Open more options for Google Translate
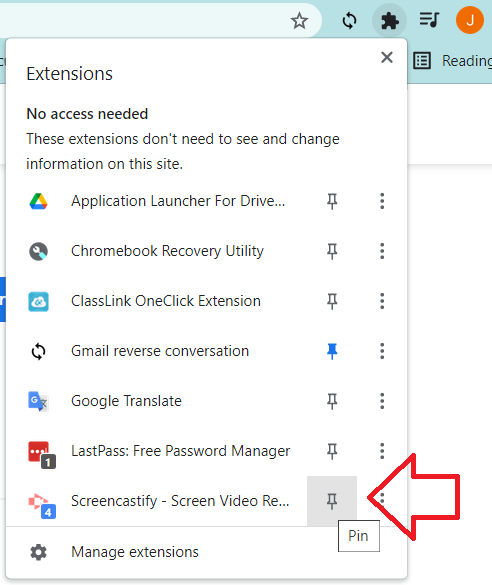The height and width of the screenshot is (585, 492). pos(382,401)
